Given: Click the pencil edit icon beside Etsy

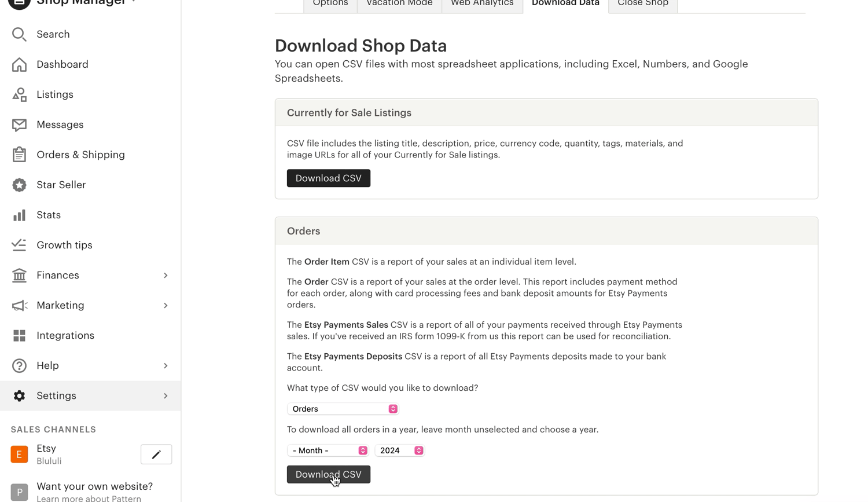Looking at the screenshot, I should (x=156, y=455).
